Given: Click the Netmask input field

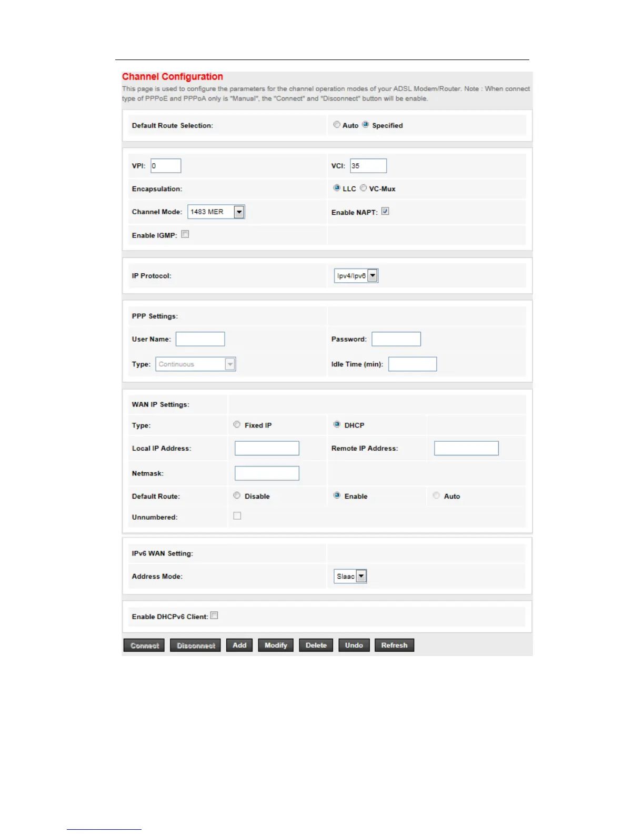Looking at the screenshot, I should (x=267, y=473).
